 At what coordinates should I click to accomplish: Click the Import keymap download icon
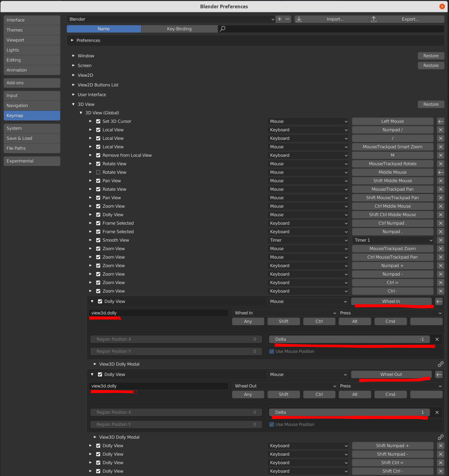pyautogui.click(x=299, y=19)
